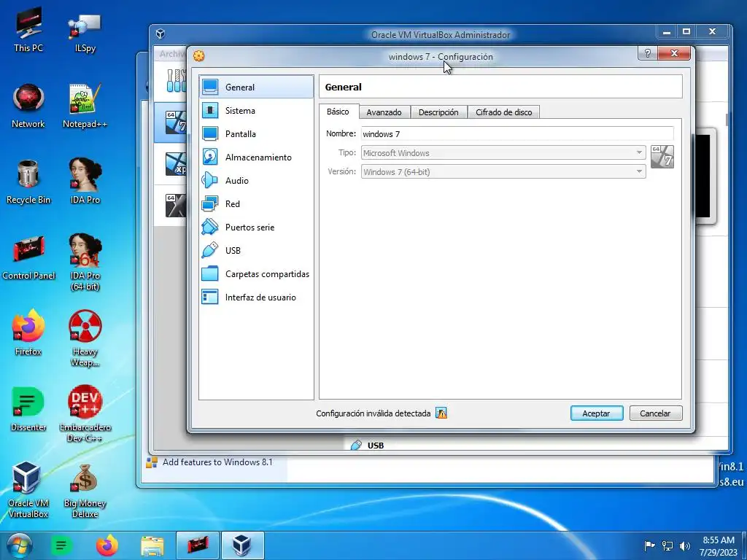Viewport: 747px width, 560px height.
Task: Click the invalid configuration warning icon
Action: (x=441, y=413)
